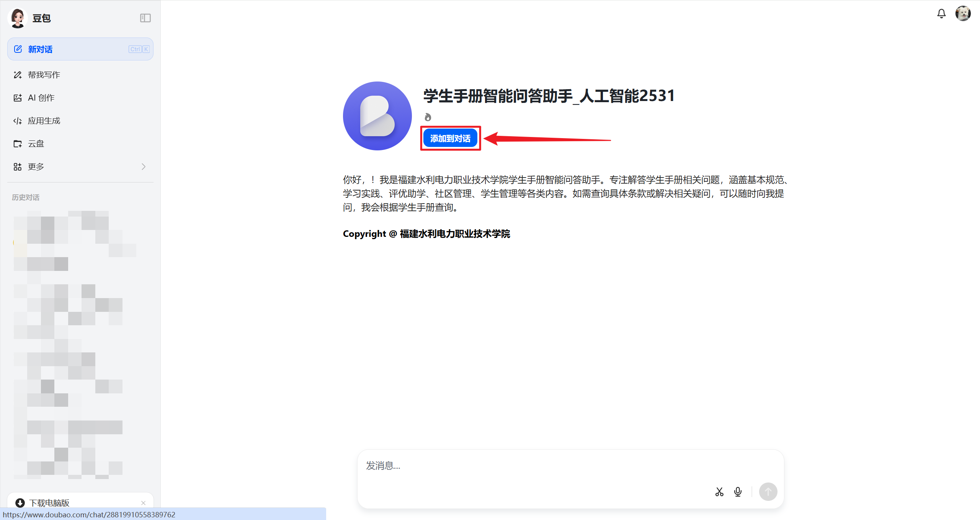The height and width of the screenshot is (520, 980).
Task: Dismiss the 下载电脑版 download banner
Action: [144, 503]
